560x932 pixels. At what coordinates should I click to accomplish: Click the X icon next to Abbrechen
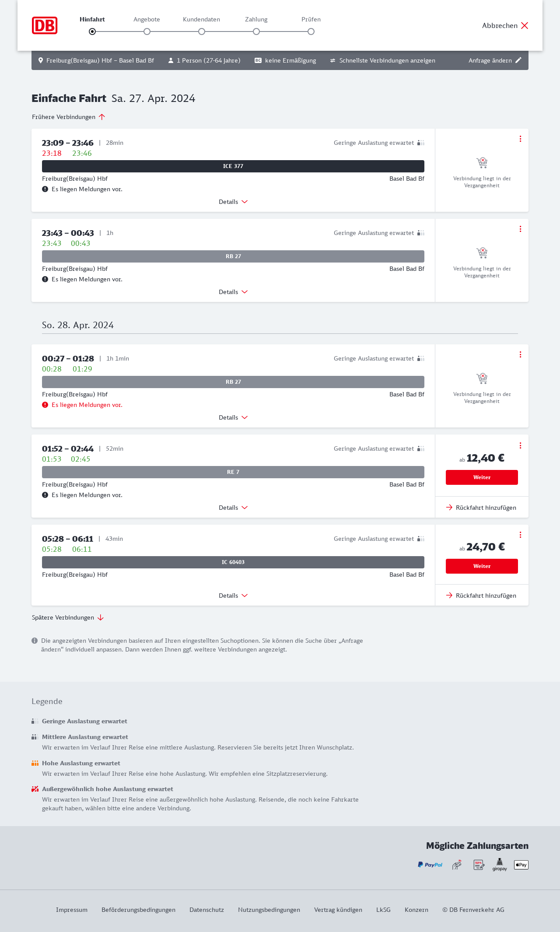525,25
